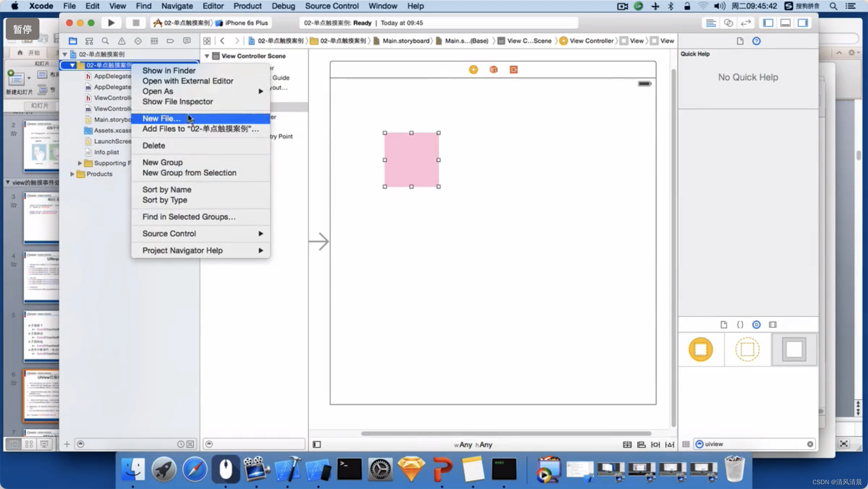Open the Object library
This screenshot has height=489, width=868.
[756, 324]
